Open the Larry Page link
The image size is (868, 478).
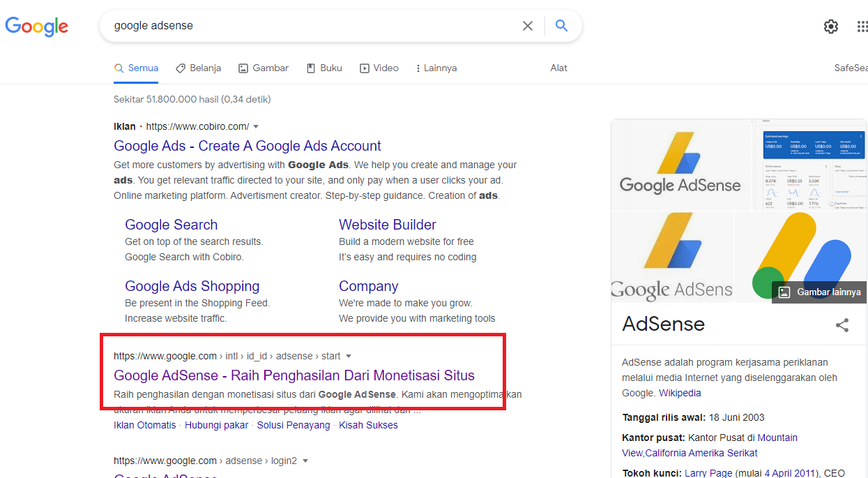[708, 473]
